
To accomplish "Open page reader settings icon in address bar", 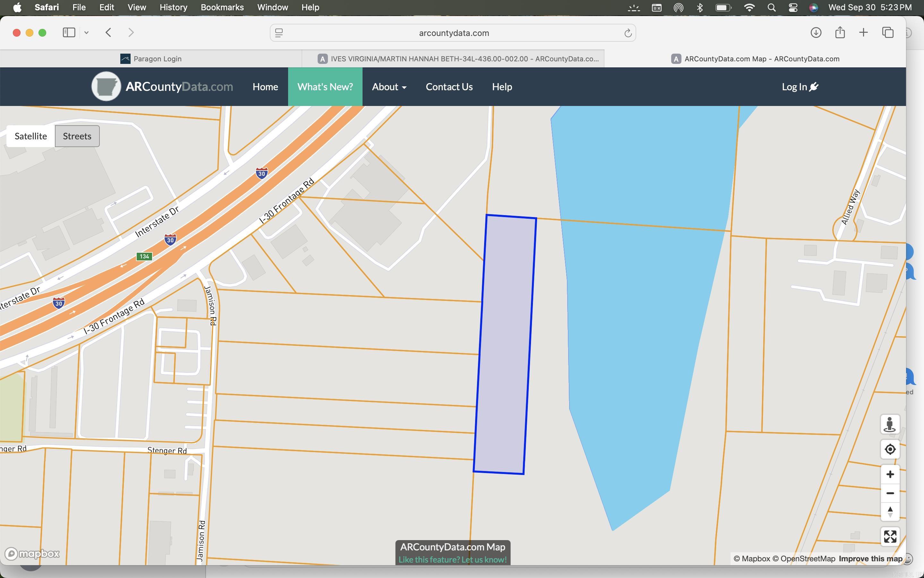I will coord(279,33).
